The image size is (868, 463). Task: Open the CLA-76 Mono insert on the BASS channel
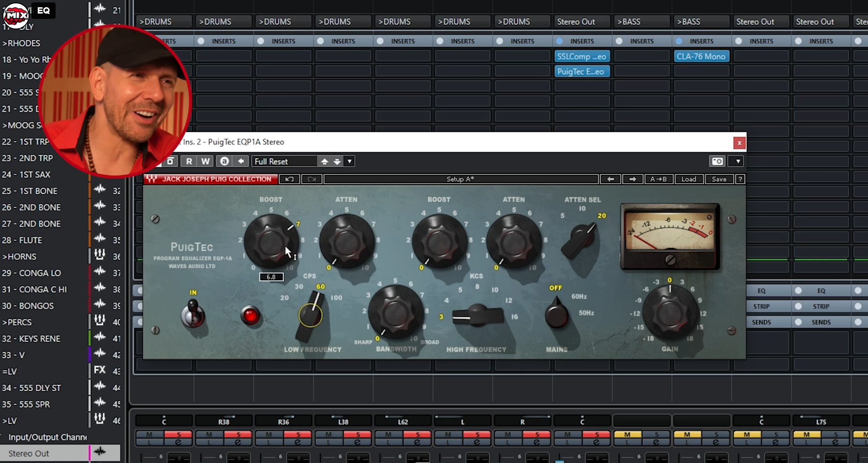[701, 56]
